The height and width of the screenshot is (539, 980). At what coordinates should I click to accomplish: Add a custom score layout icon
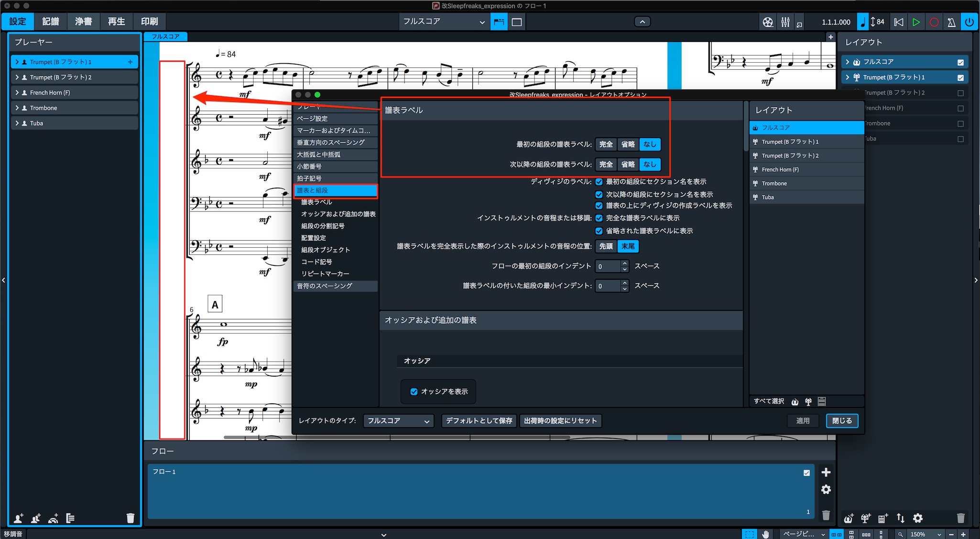coord(883,518)
